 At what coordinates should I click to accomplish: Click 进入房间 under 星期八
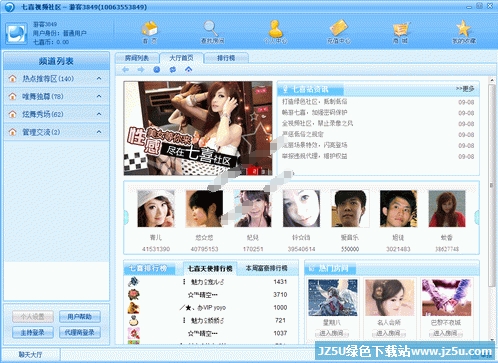(332, 333)
